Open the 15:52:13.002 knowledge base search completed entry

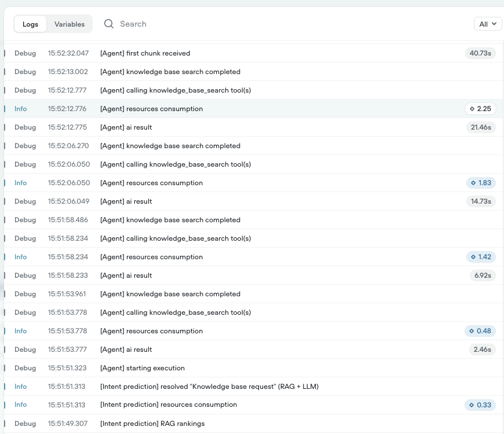tap(170, 72)
